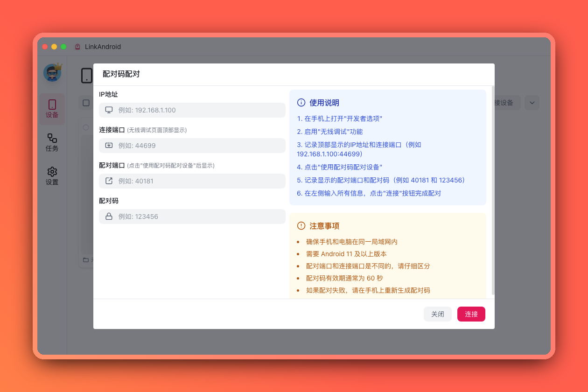Click step 6 about 点击"连接"按钮完成配对
This screenshot has height=392, width=588.
tap(369, 193)
